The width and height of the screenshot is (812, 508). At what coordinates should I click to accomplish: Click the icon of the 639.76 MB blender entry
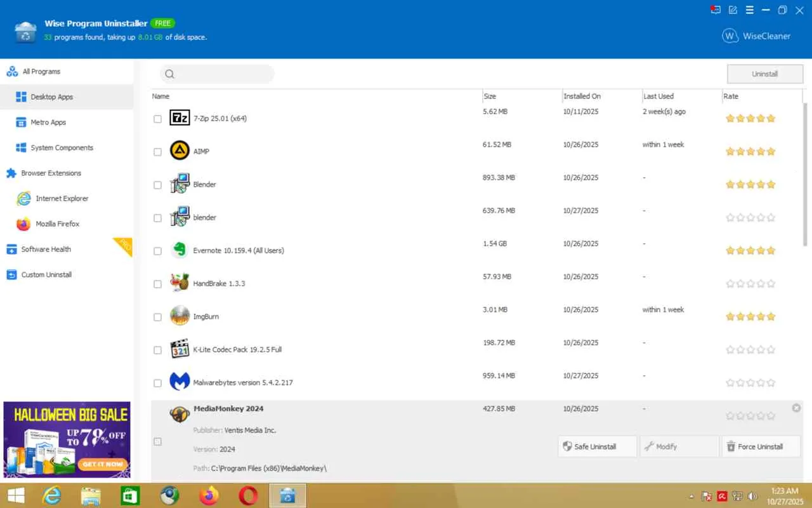click(x=180, y=217)
